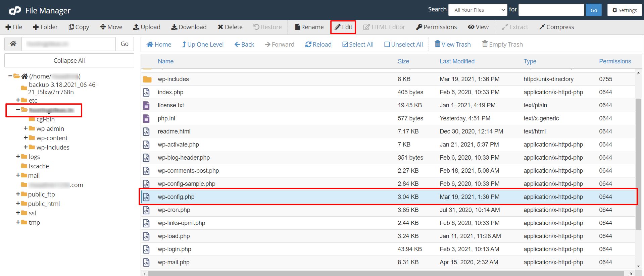
Task: Expand the etc folder
Action: [18, 100]
